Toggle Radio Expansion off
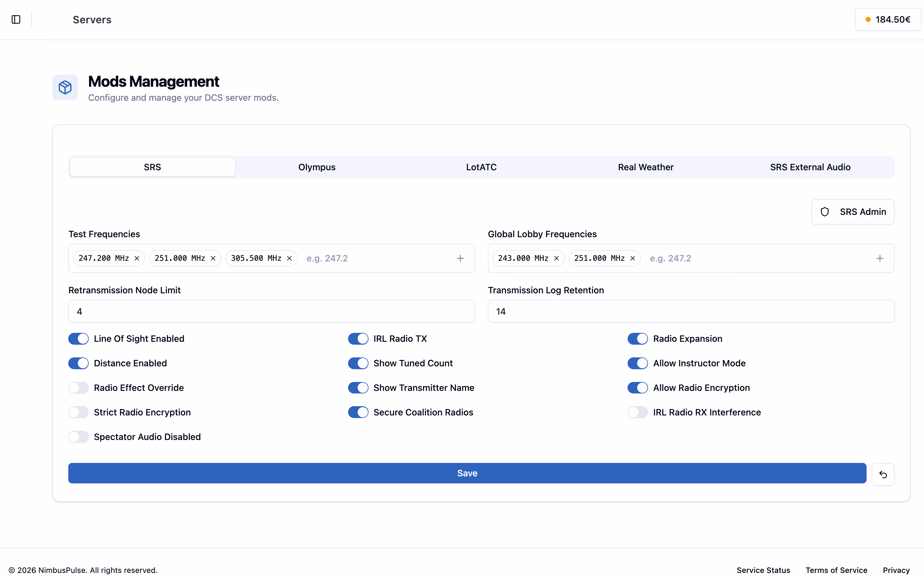Image resolution: width=924 pixels, height=579 pixels. [x=638, y=339]
